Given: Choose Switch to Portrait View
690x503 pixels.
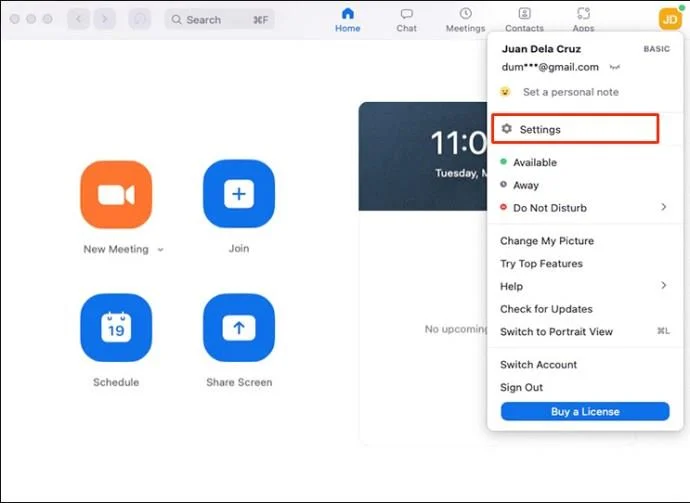Looking at the screenshot, I should [x=556, y=332].
